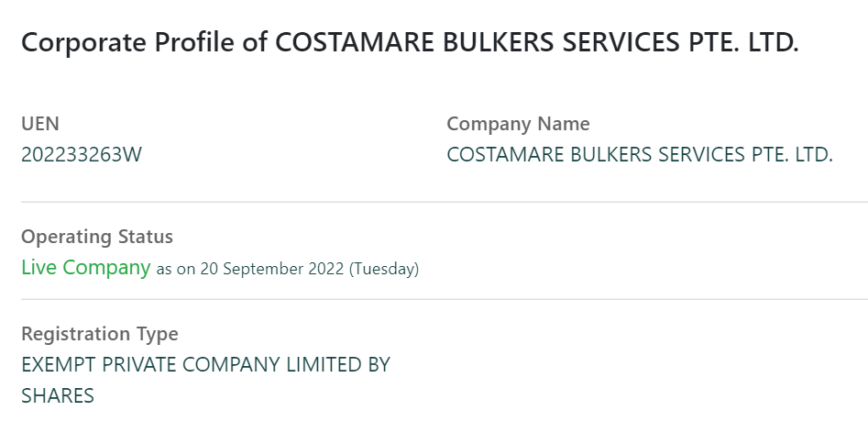Select the UEN number 202233263W
868x444 pixels.
82,155
